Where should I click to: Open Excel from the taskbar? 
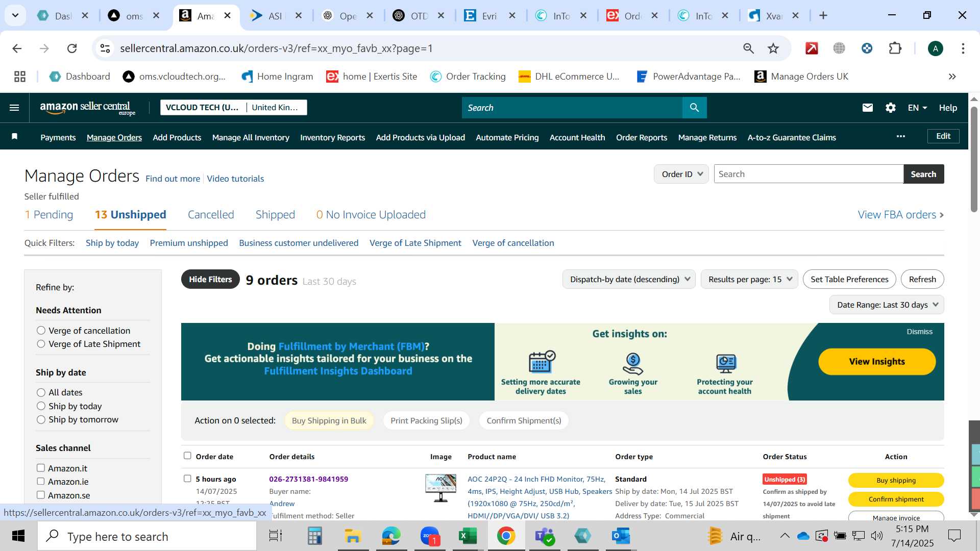pos(468,536)
